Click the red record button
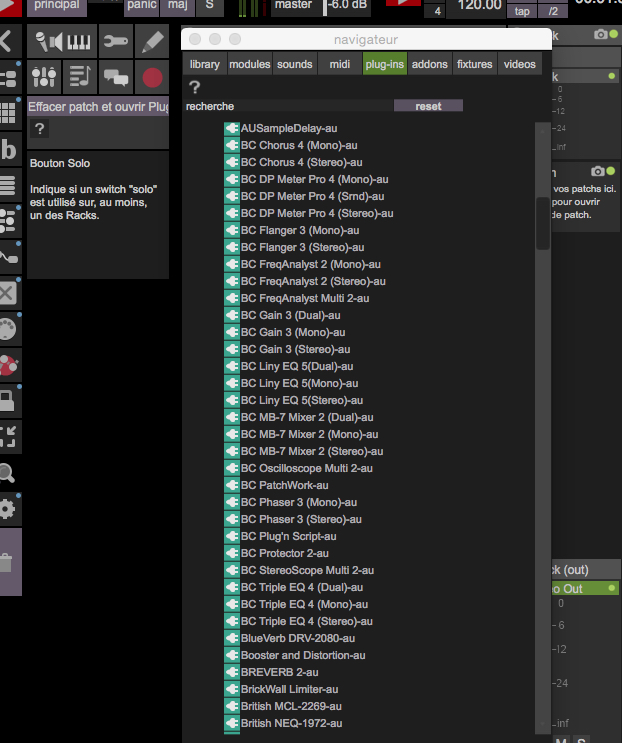Screen dimensions: 622x743 click(152, 77)
